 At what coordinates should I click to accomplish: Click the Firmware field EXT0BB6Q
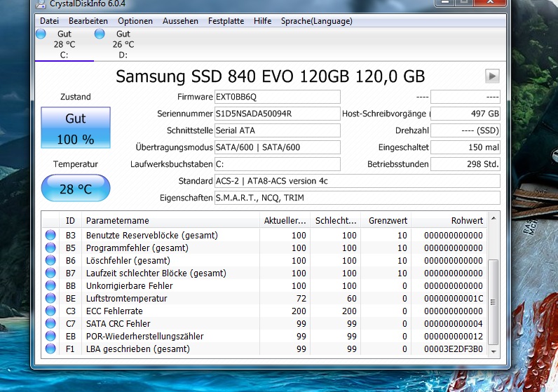[x=278, y=97]
